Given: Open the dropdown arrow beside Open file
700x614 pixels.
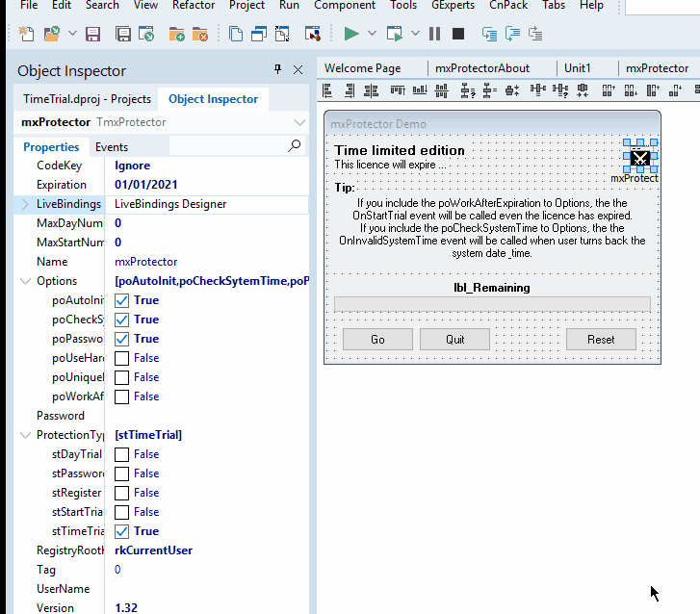Looking at the screenshot, I should click(x=72, y=34).
